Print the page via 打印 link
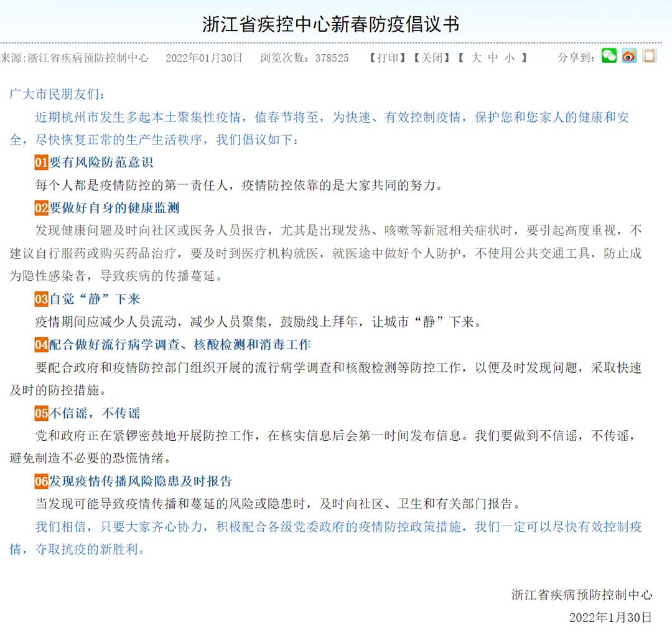672x635 pixels. pyautogui.click(x=388, y=57)
